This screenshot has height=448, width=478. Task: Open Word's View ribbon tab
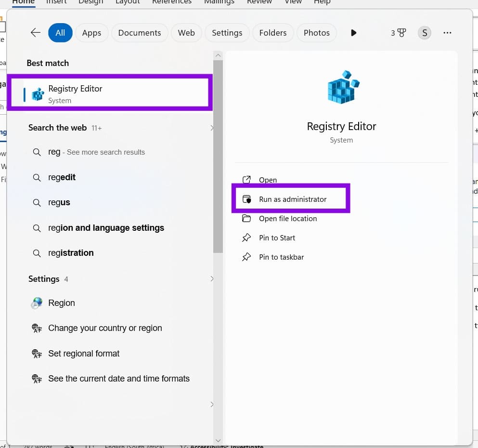pos(293,2)
